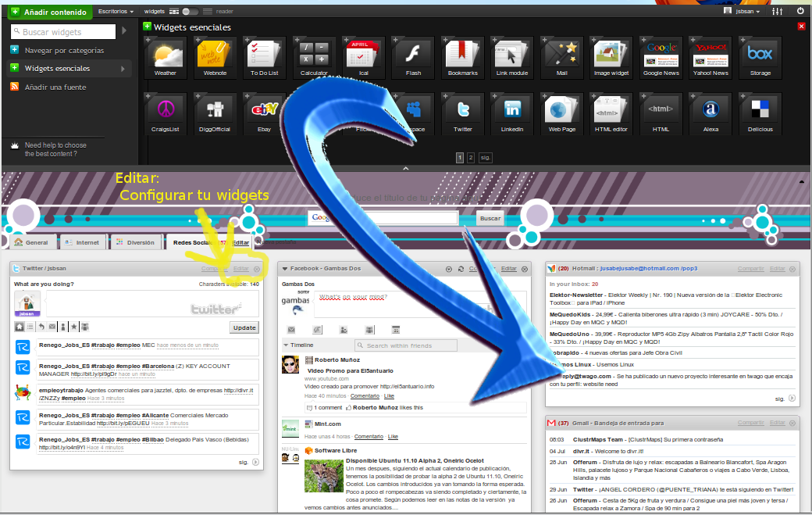Click the Twitter Update button
The width and height of the screenshot is (812, 515).
pos(244,327)
